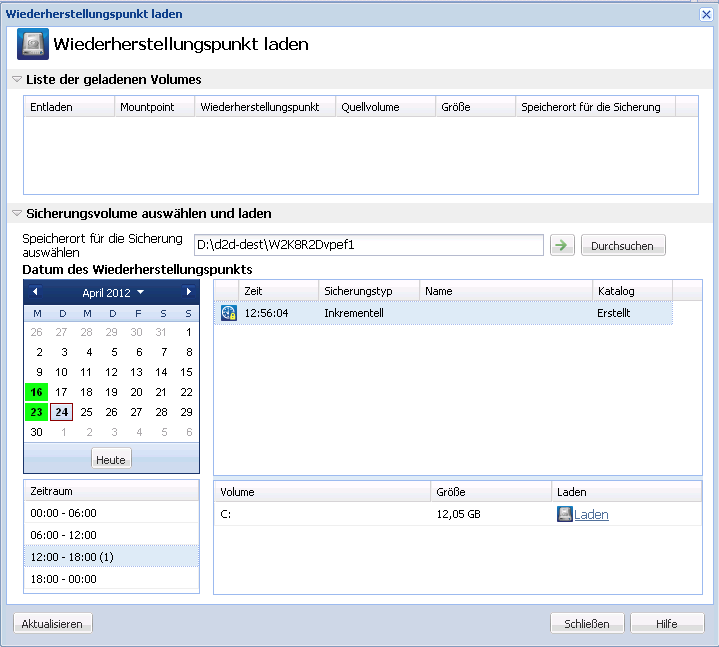The image size is (719, 647).
Task: Click Größe header in the volume table
Action: tap(491, 492)
